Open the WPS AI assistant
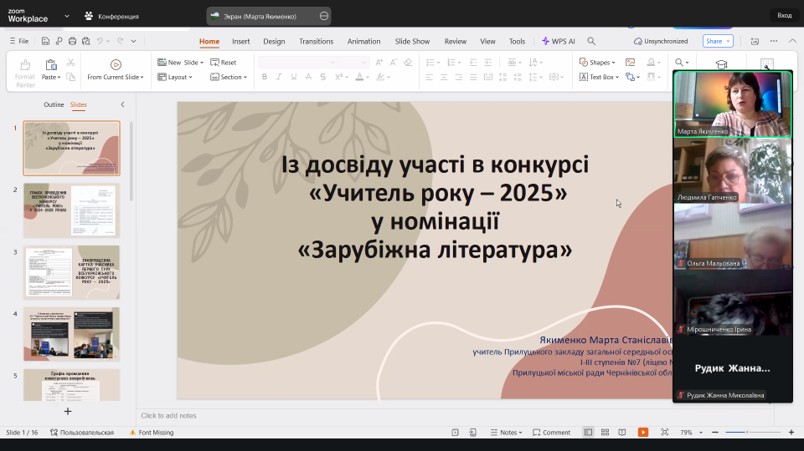The height and width of the screenshot is (451, 804). [x=558, y=41]
